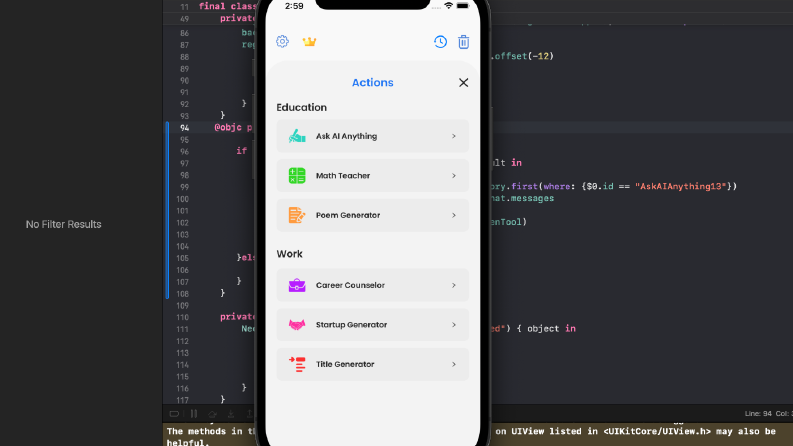Click the simulator Wi-Fi status icon
The height and width of the screenshot is (446, 793).
pyautogui.click(x=448, y=6)
